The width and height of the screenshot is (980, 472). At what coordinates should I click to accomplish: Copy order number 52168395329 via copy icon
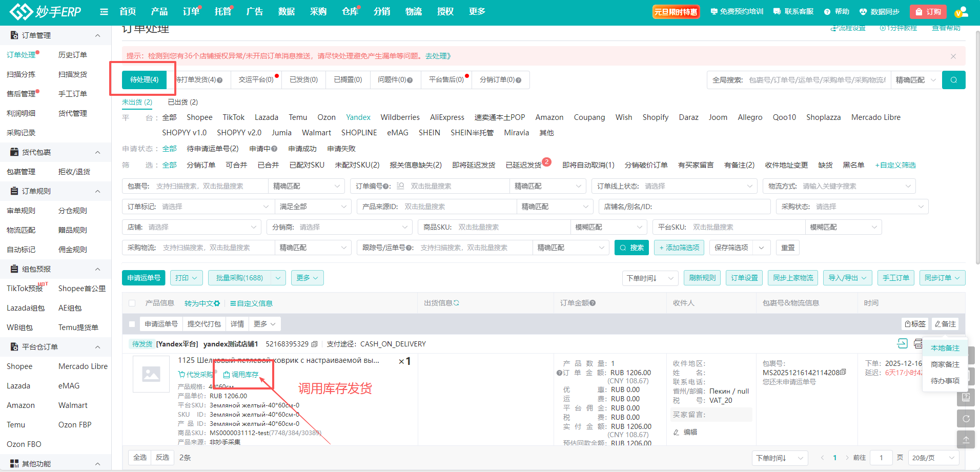[315, 344]
